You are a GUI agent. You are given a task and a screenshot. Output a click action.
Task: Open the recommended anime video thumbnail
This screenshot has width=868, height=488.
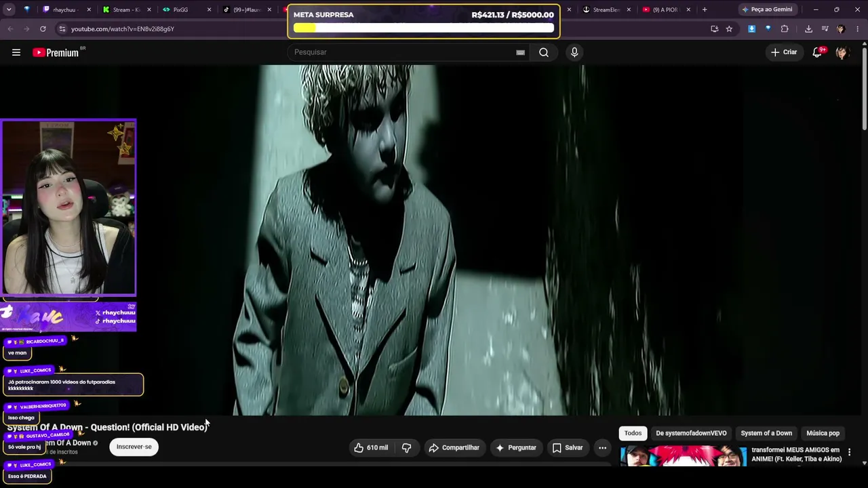683,455
